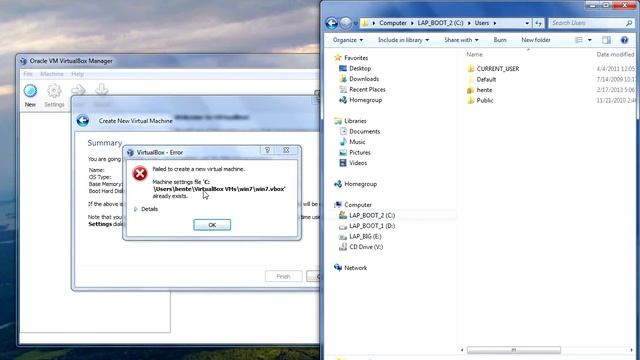The width and height of the screenshot is (640, 360).
Task: Open the Help menu in VirtualBox Manager
Action: click(x=78, y=74)
